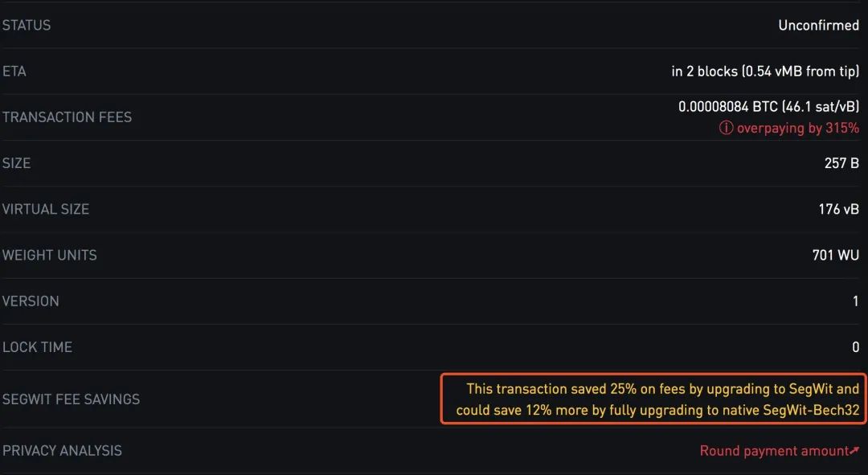The height and width of the screenshot is (475, 868).
Task: Click the VERSION row label
Action: (x=31, y=301)
